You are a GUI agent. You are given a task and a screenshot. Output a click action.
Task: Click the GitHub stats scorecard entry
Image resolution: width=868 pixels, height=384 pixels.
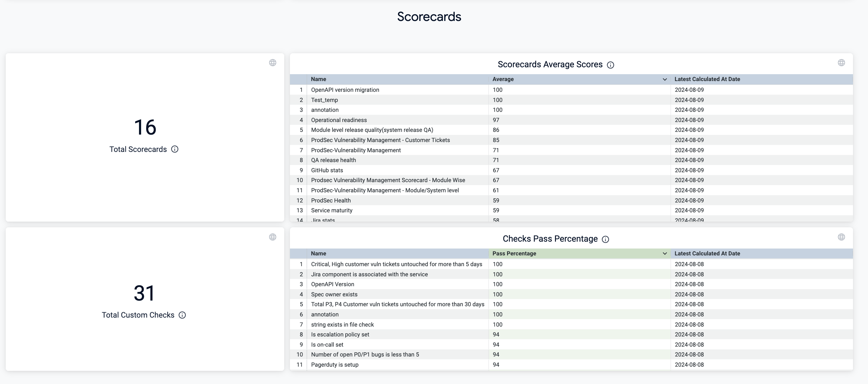tap(327, 170)
